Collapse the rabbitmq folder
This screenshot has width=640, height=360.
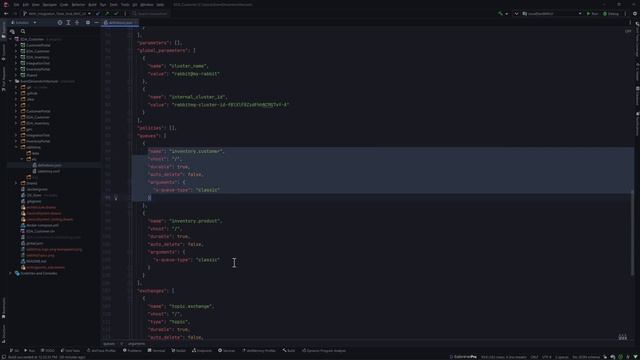pos(16,147)
